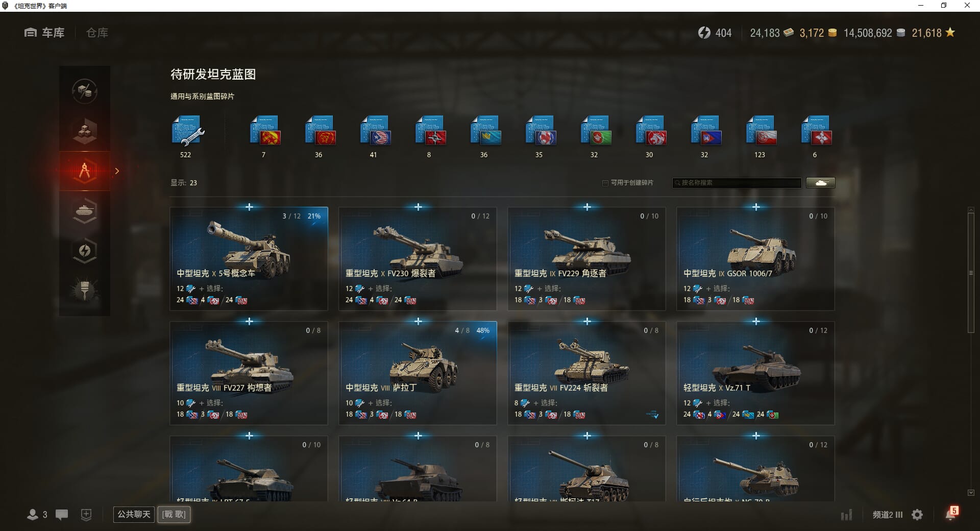Image resolution: width=980 pixels, height=531 pixels.
Task: Open the settings gear icon at bottom
Action: point(917,515)
